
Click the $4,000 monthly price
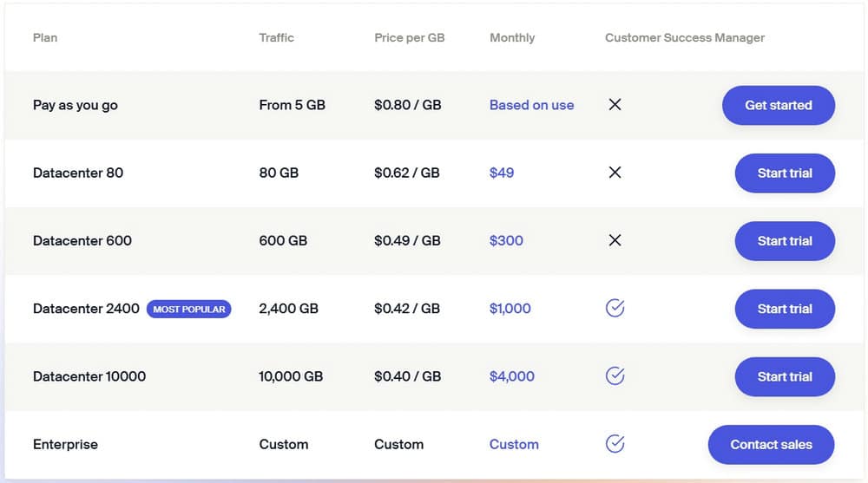pos(511,376)
